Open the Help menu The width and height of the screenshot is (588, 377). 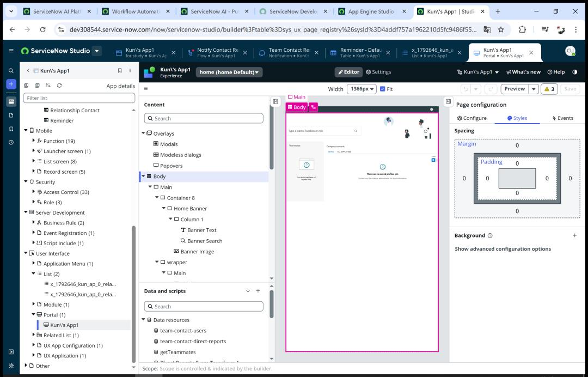556,72
